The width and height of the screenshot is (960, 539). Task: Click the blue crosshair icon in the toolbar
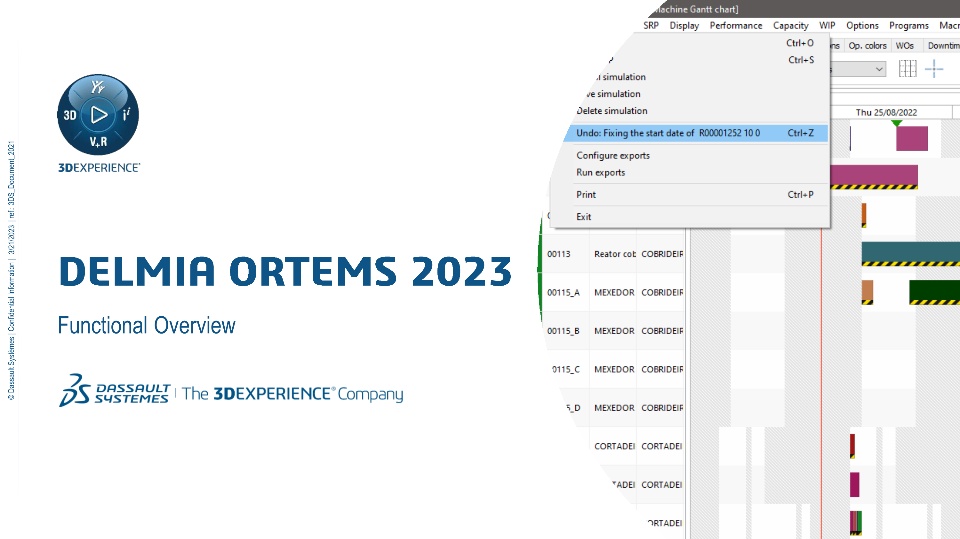point(934,69)
